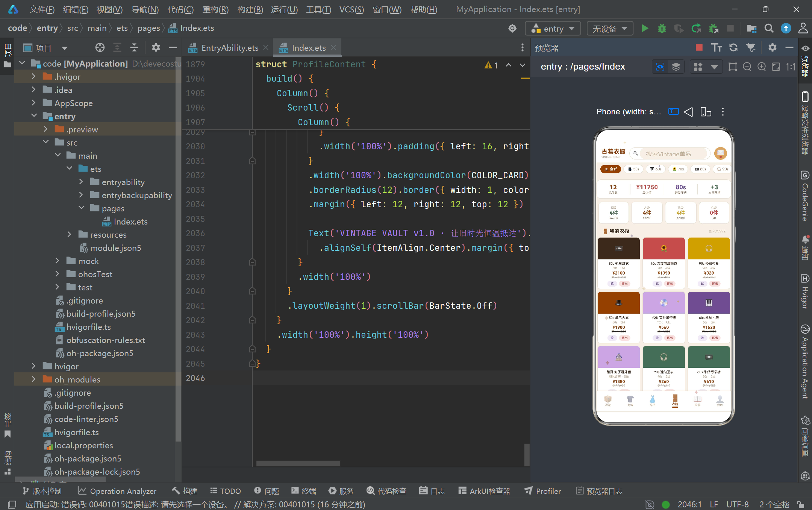Screen dimensions: 812x510
Task: Select the 80s filter chip in preview
Action: click(x=700, y=169)
